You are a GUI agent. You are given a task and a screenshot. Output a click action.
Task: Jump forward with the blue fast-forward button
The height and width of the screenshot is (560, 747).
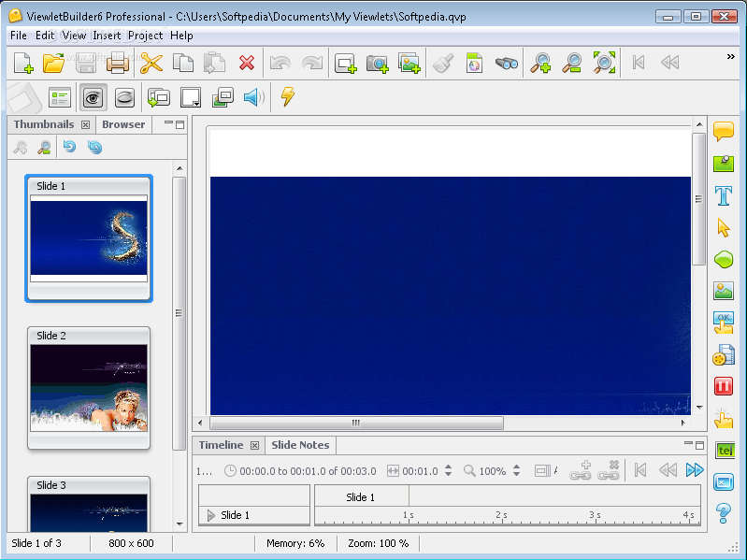[x=695, y=470]
